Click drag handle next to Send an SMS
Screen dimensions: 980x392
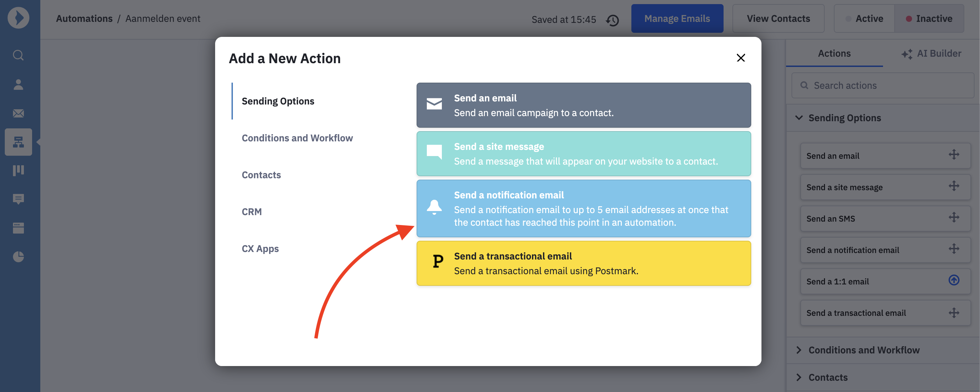coord(954,217)
